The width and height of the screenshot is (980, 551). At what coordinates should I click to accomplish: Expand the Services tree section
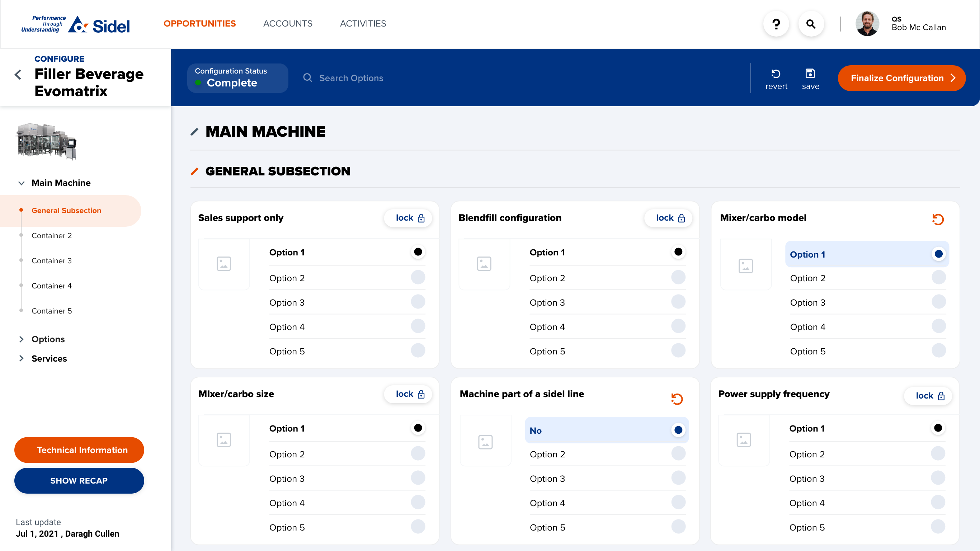[21, 358]
